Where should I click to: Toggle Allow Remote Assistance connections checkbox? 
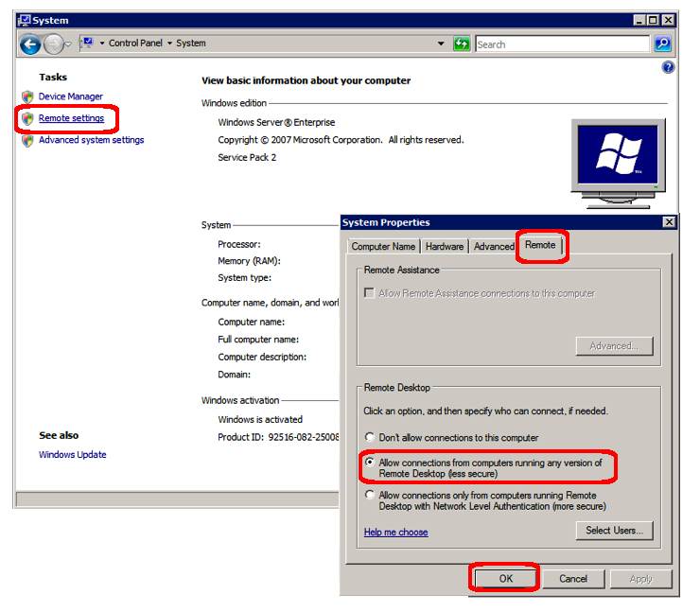point(369,293)
